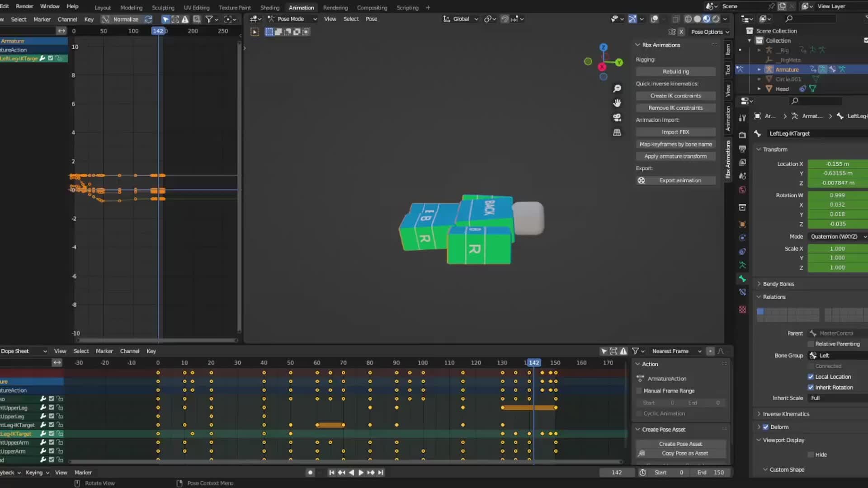Open the Bone properties tab icon
Screen dimensions: 868x488
pos(742,279)
